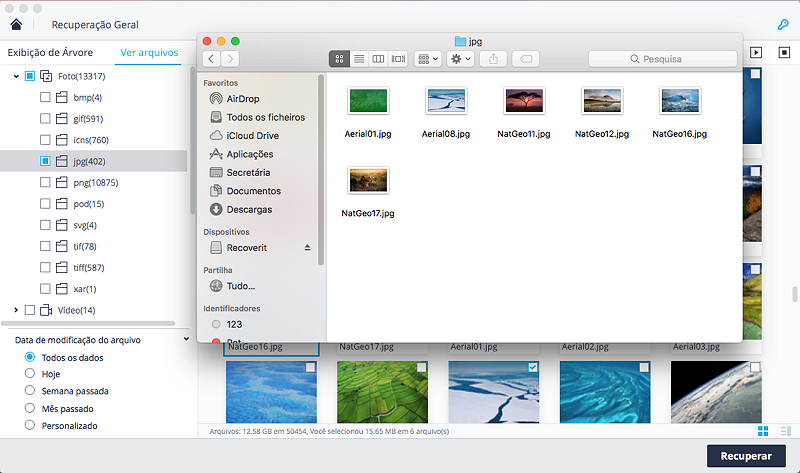The width and height of the screenshot is (800, 473).
Task: Check the gif(591) folder checkbox
Action: (x=45, y=118)
